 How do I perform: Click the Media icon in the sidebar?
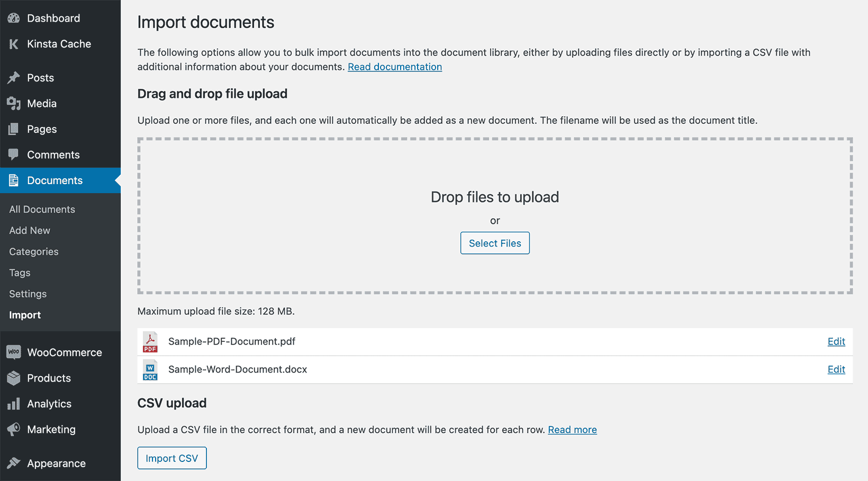tap(14, 103)
